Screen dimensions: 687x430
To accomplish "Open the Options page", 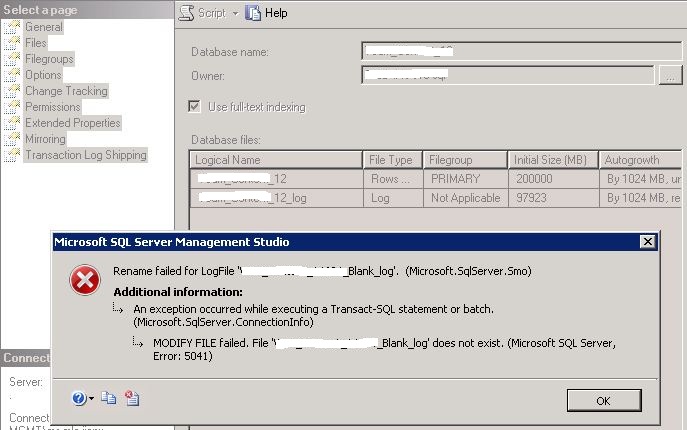I will pyautogui.click(x=43, y=75).
